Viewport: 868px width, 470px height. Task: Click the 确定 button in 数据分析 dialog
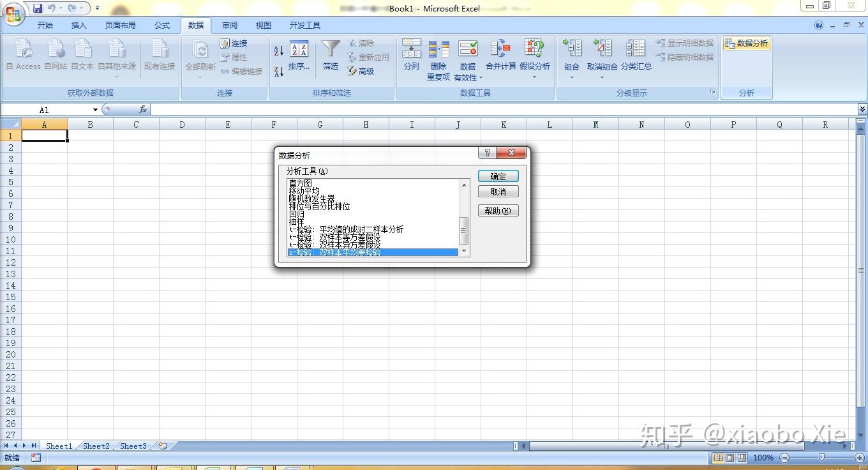(x=498, y=176)
